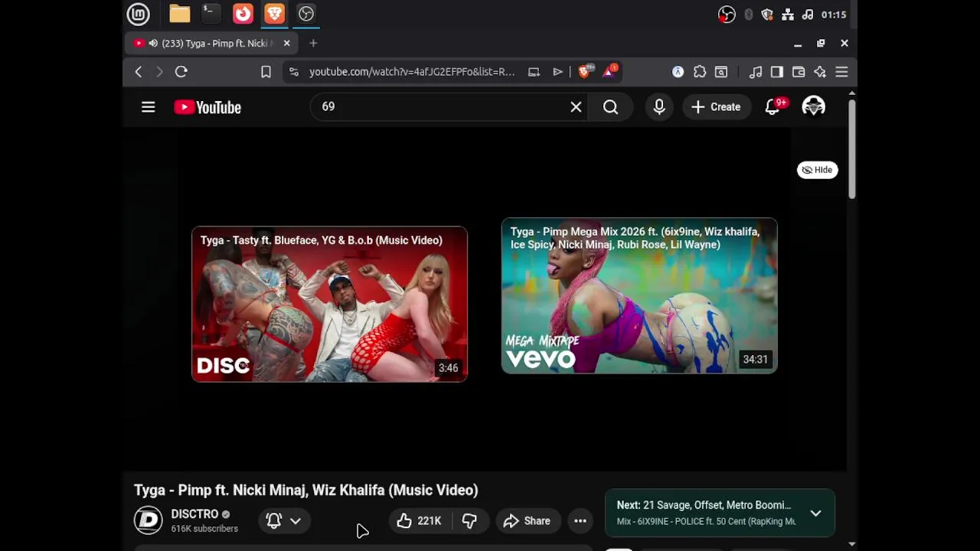
Task: Open the Files folder in the panel
Action: click(x=180, y=14)
